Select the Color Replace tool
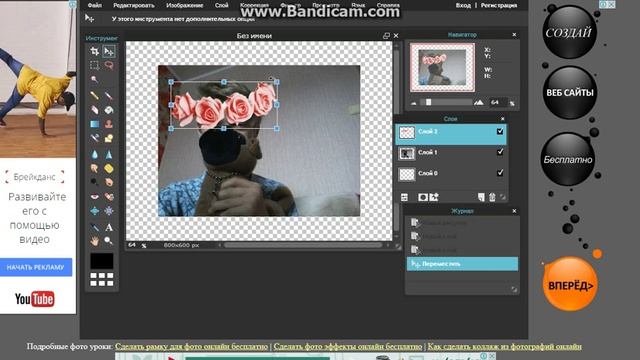Screen dimensions: 640x360 tap(95, 138)
